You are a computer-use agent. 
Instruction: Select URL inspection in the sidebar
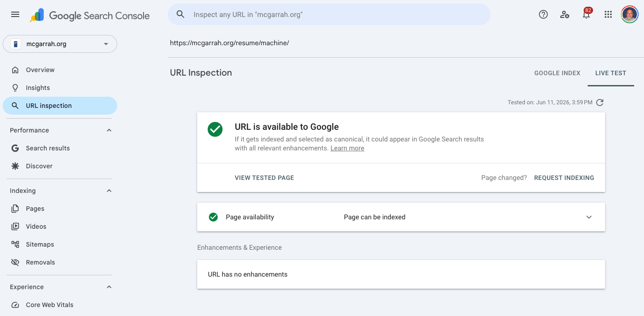[60, 106]
